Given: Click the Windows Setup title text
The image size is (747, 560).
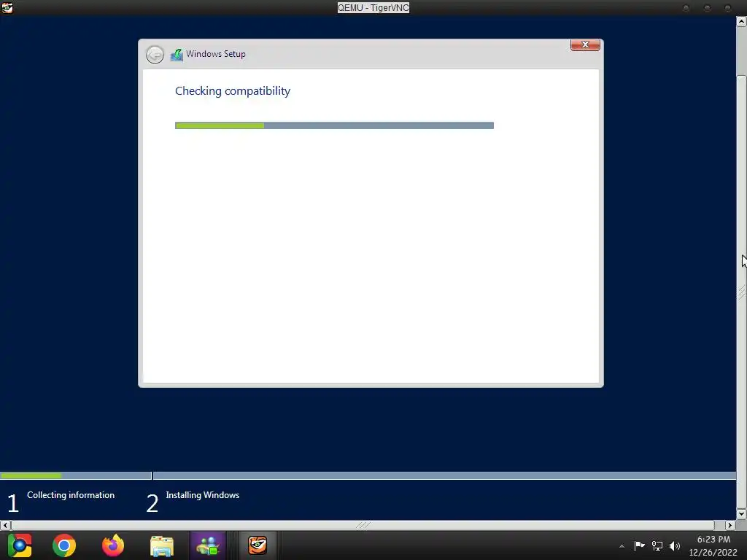Looking at the screenshot, I should [216, 54].
